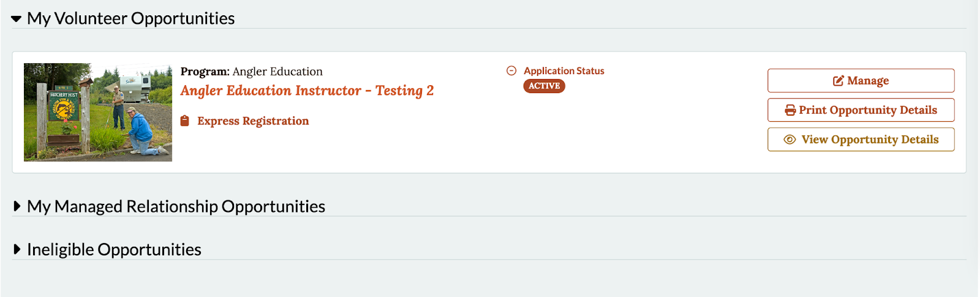Follow the Express Registration link

253,121
